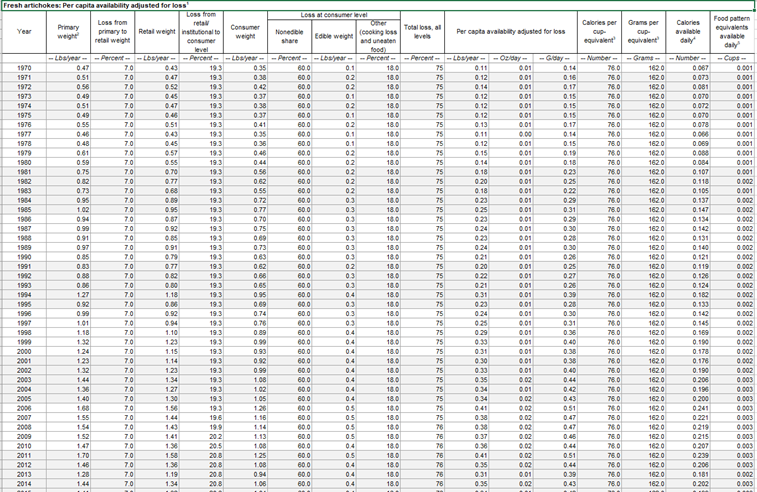Select 2011 calories available daily 0.239
Image resolution: width=757 pixels, height=492 pixels.
(x=688, y=455)
